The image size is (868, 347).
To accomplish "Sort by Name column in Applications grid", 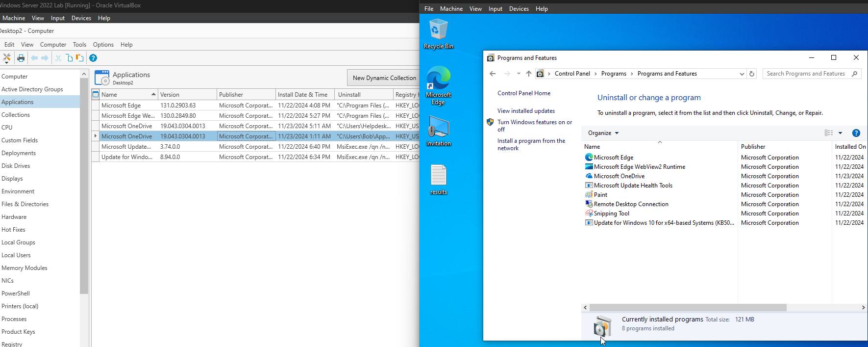I will (128, 94).
